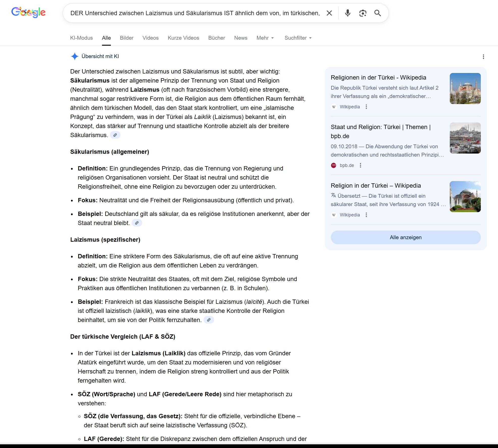Click source link chip after 'Säkularismus.' paragraph
The height and width of the screenshot is (448, 498).
pos(115,135)
